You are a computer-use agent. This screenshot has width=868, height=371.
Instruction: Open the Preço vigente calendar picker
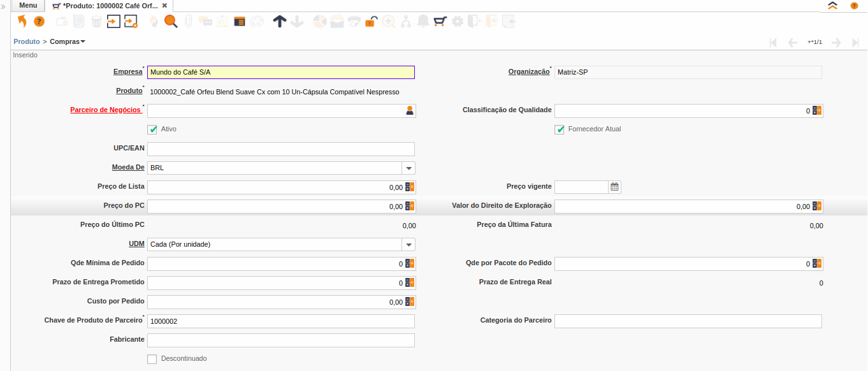click(614, 187)
